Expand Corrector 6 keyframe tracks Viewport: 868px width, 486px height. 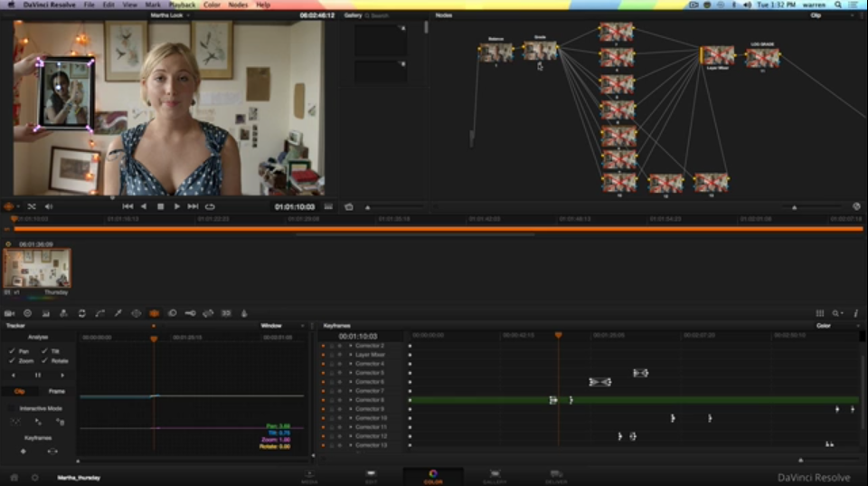(351, 382)
